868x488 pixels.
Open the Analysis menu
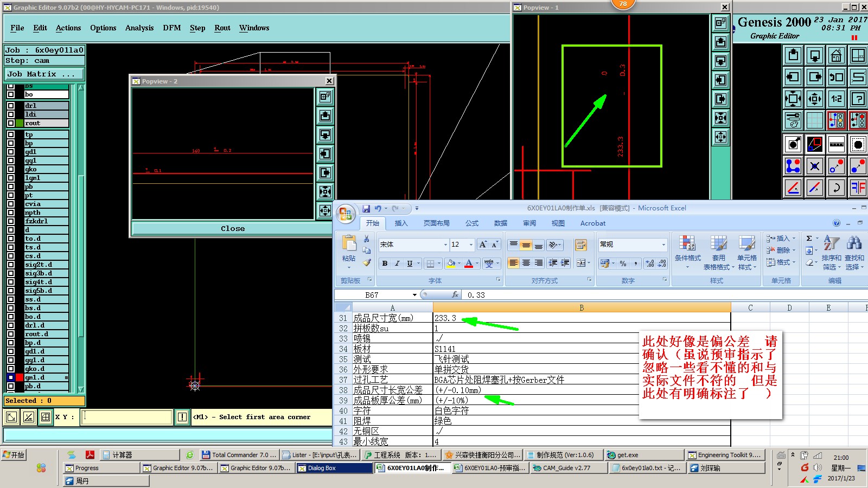139,28
